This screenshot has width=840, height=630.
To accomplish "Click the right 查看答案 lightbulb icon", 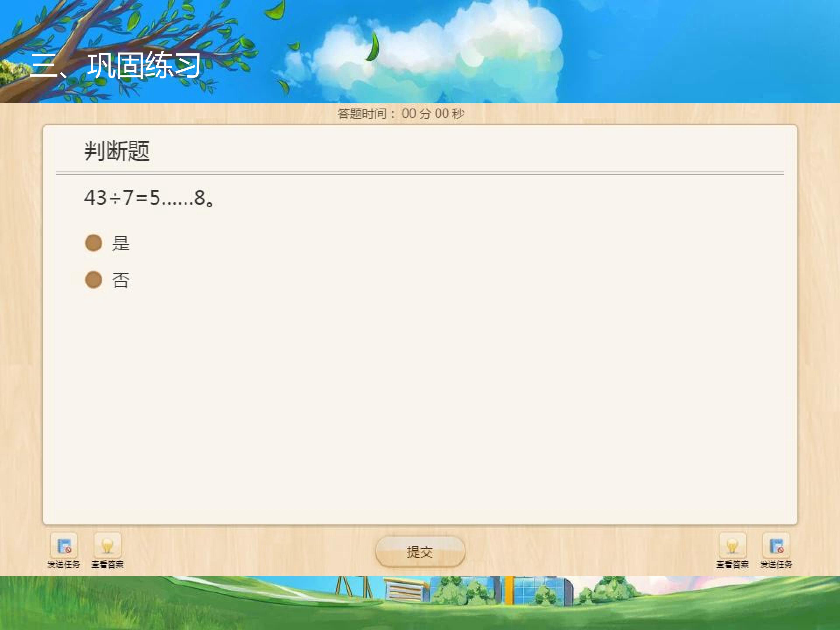I will [732, 546].
